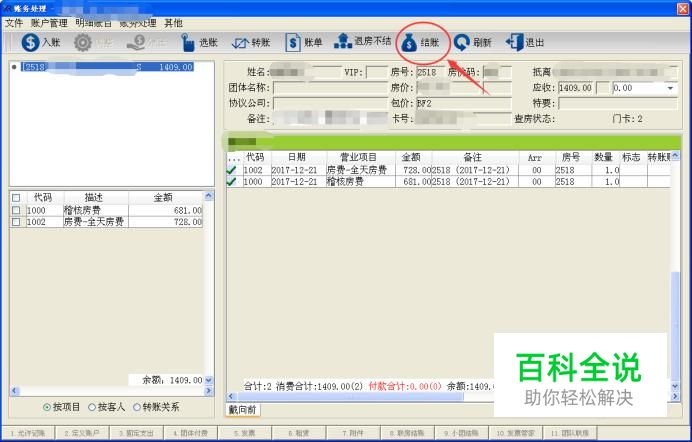Click the 营业项目 column header
Image resolution: width=692 pixels, height=442 pixels.
(358, 157)
